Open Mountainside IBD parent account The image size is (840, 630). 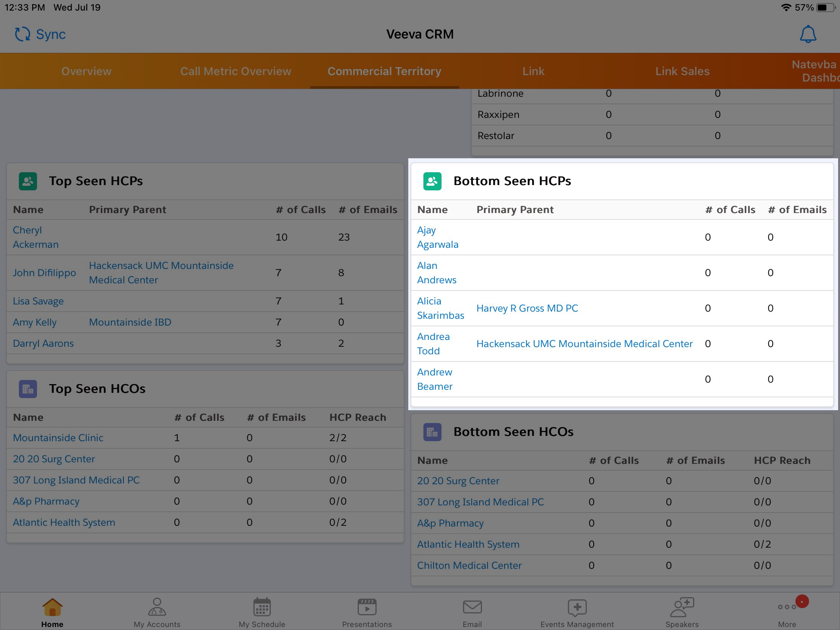pyautogui.click(x=130, y=322)
